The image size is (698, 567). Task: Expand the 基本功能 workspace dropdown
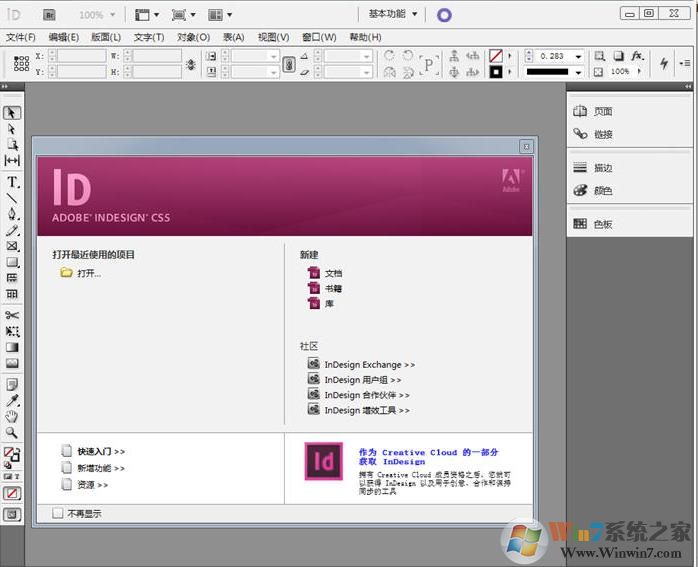tap(393, 15)
